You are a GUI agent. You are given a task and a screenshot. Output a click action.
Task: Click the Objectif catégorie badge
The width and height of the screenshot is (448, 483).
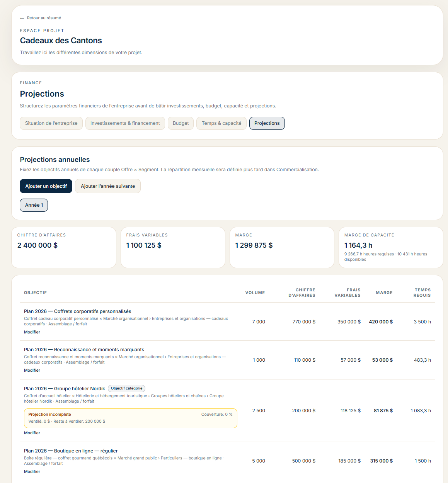[x=127, y=388]
